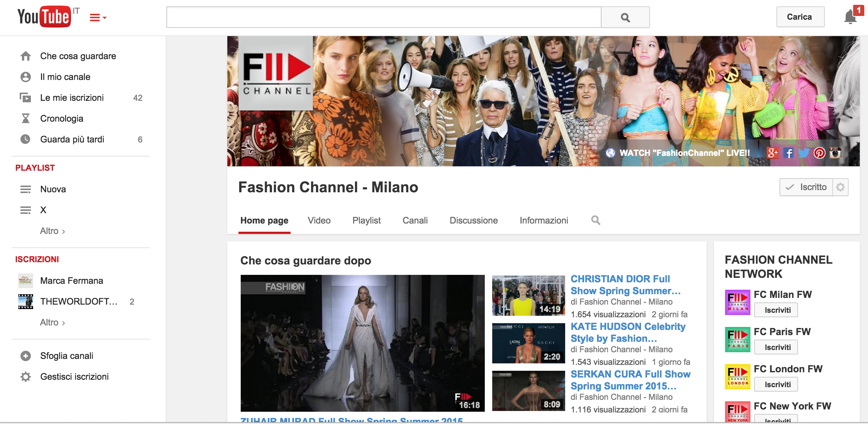Click the channel search magnifier icon
Viewport: 868px width, 424px height.
596,220
